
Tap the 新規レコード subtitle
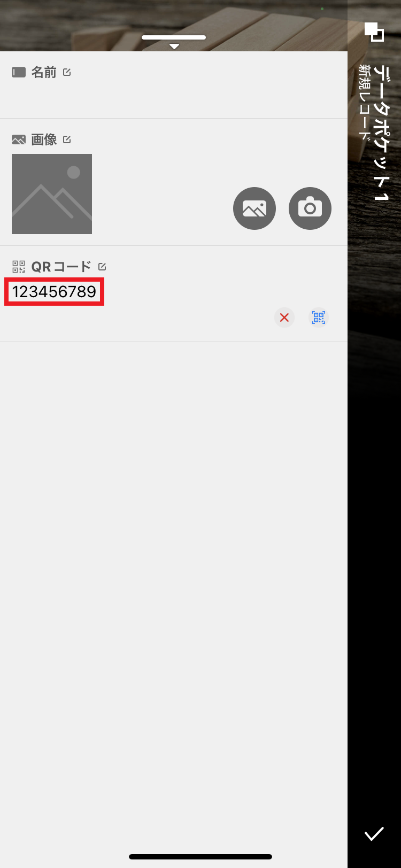pyautogui.click(x=365, y=102)
